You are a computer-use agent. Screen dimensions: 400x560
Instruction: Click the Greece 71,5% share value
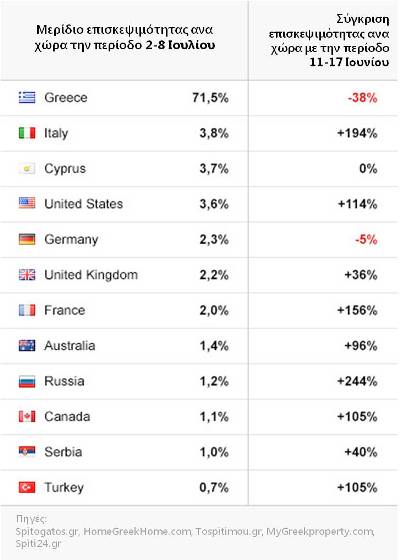pyautogui.click(x=210, y=98)
